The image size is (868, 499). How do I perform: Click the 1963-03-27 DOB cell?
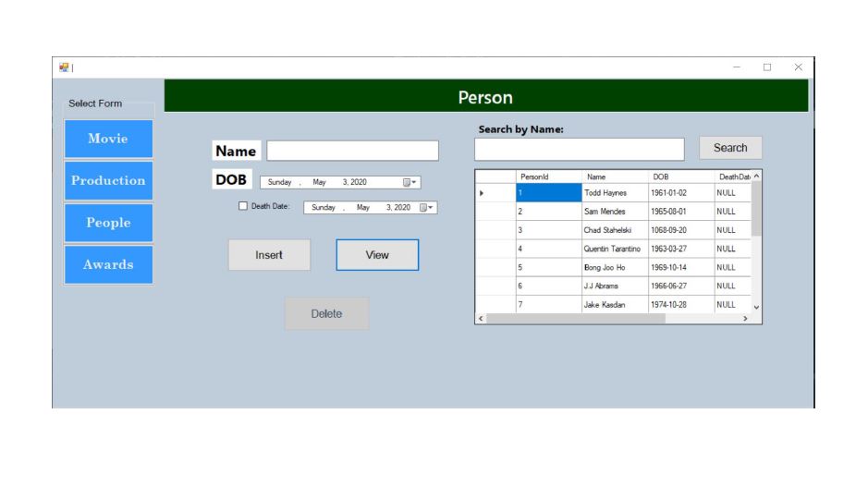pyautogui.click(x=681, y=249)
